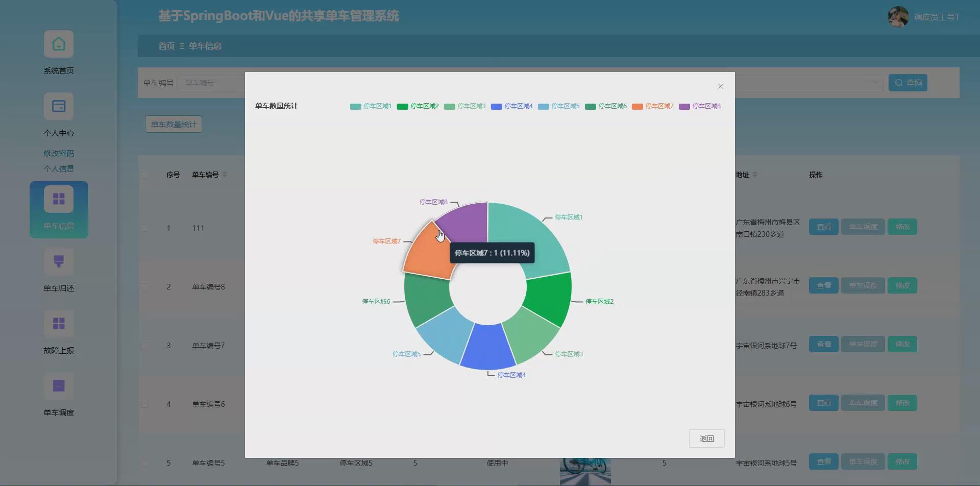Click the 单车调度 picture icon in sidebar
The height and width of the screenshot is (486, 980).
pyautogui.click(x=59, y=386)
